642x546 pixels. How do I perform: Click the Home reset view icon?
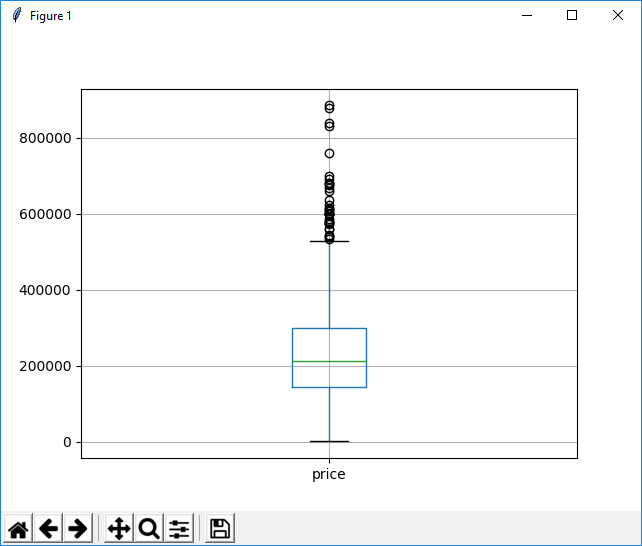click(19, 529)
